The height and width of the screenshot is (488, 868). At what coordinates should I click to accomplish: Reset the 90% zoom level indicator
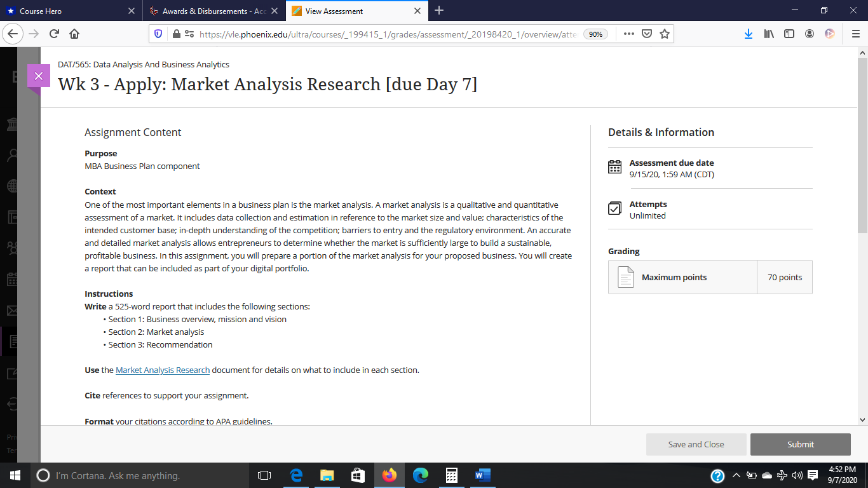click(595, 34)
